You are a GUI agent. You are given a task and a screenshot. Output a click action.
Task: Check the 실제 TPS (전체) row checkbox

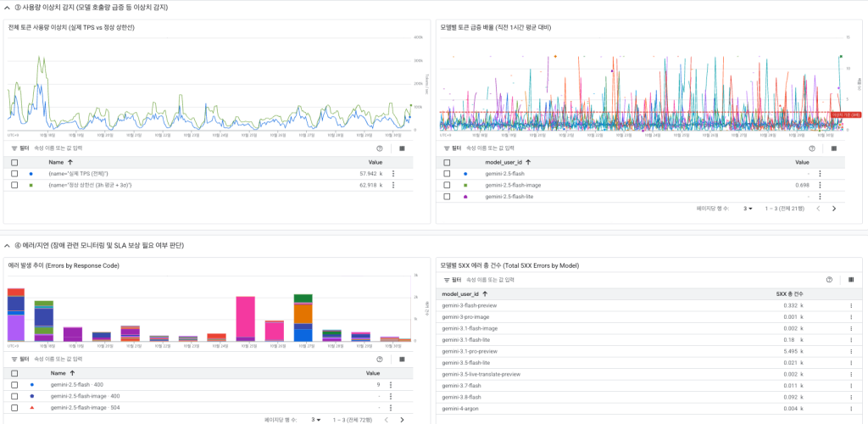(x=14, y=173)
